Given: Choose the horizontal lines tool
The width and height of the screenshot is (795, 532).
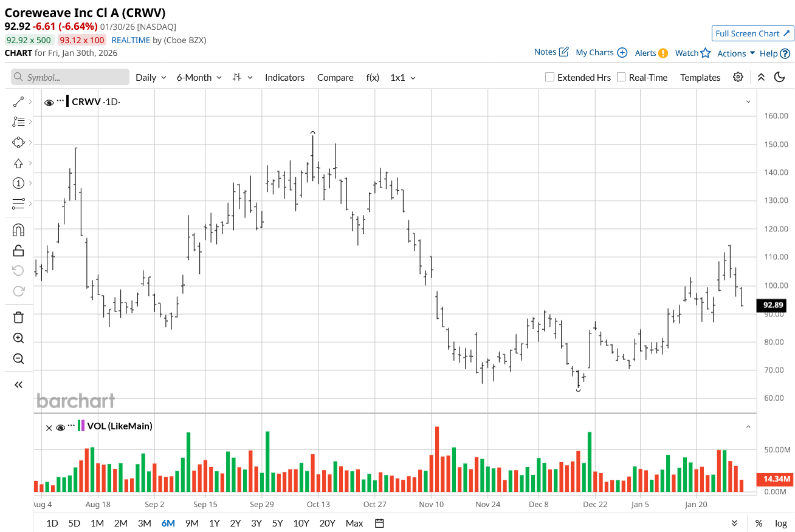Looking at the screenshot, I should tap(18, 203).
